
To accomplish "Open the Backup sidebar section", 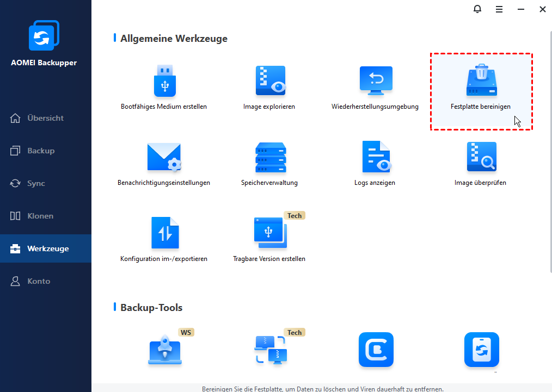I will (46, 151).
